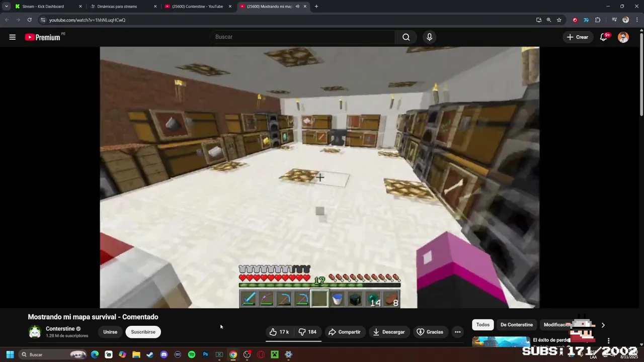Select the Todos filter chip
Screen dimensions: 644x362
483,325
